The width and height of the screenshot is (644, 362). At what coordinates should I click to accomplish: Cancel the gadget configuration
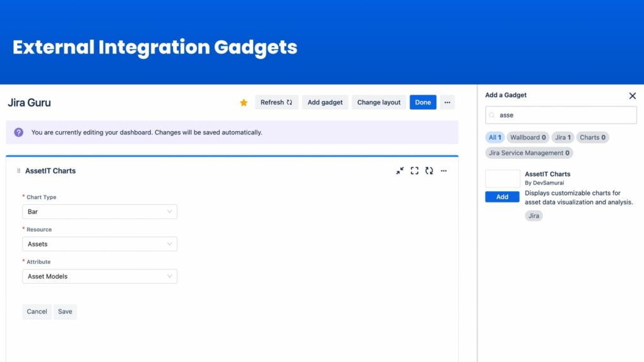(x=37, y=312)
